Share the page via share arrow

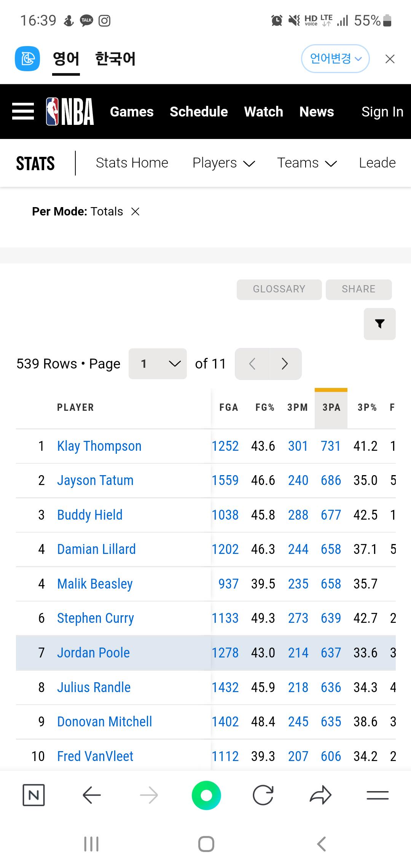coord(321,795)
